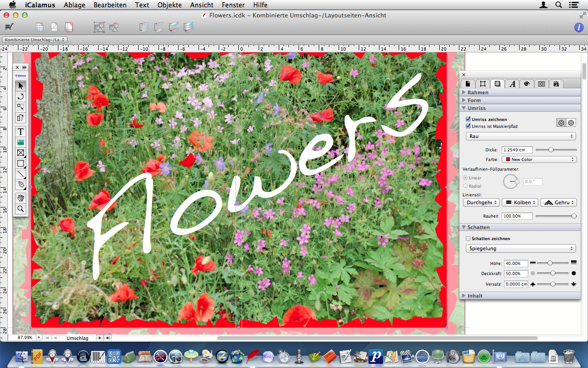Open the Bearbeiten menu
Image resolution: width=588 pixels, height=368 pixels.
pyautogui.click(x=110, y=5)
